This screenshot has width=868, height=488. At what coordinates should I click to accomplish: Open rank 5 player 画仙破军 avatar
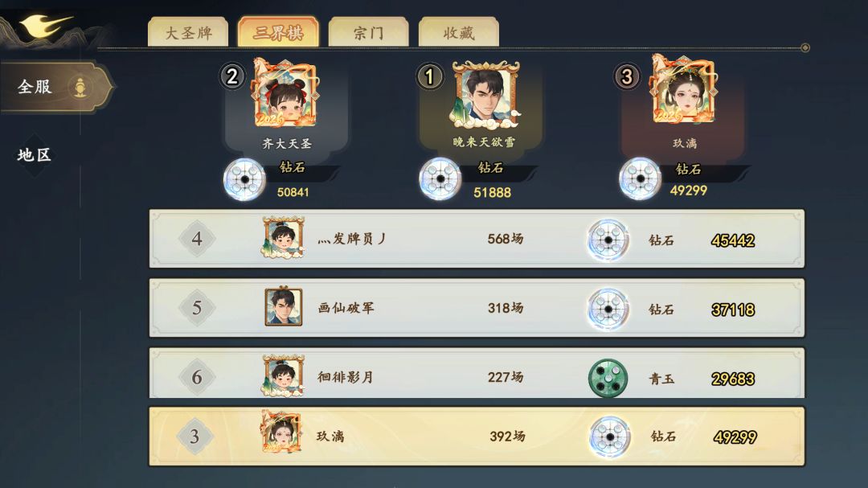(284, 307)
